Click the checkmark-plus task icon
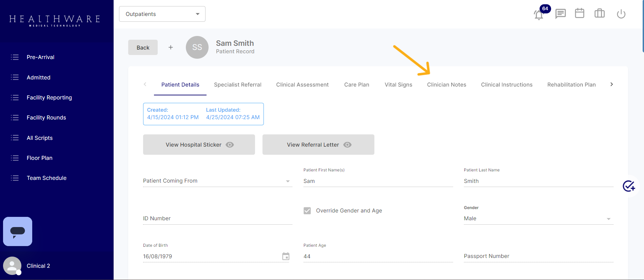Image resolution: width=644 pixels, height=280 pixels. pos(628,186)
